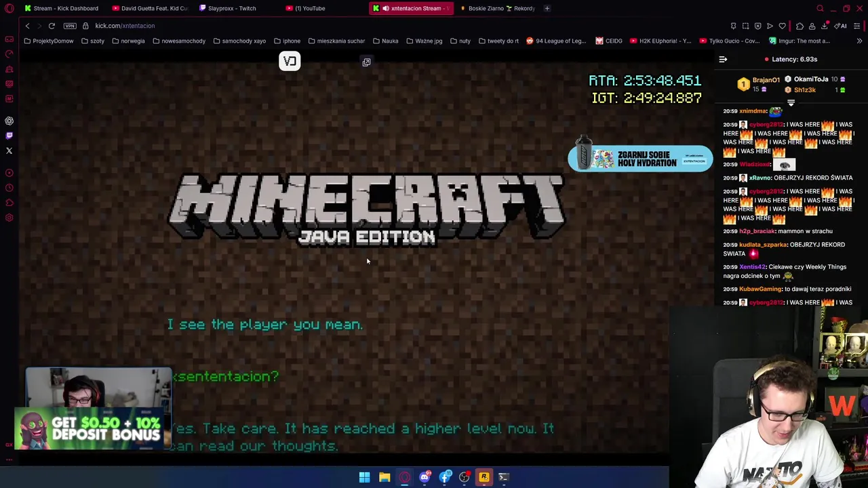Switch to Stream - Kick Dashboard tab
Screen dimensions: 868x488
(x=61, y=8)
